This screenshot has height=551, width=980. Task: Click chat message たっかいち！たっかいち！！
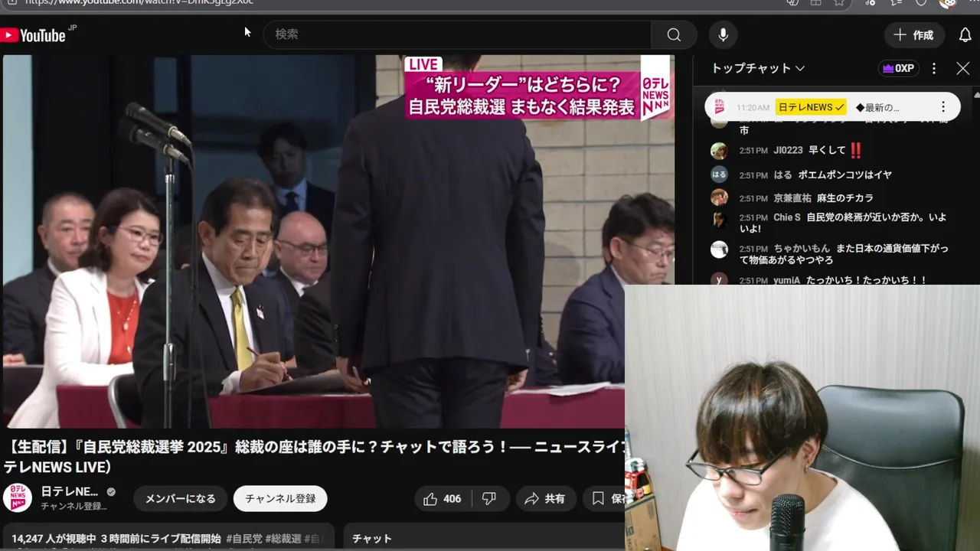pos(866,280)
